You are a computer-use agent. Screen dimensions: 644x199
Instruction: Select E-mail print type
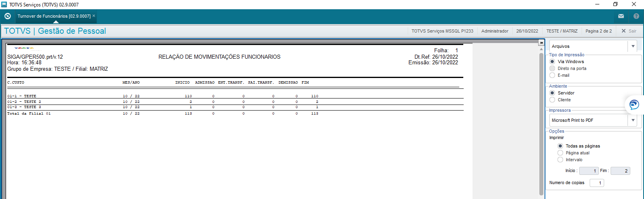[x=552, y=75]
